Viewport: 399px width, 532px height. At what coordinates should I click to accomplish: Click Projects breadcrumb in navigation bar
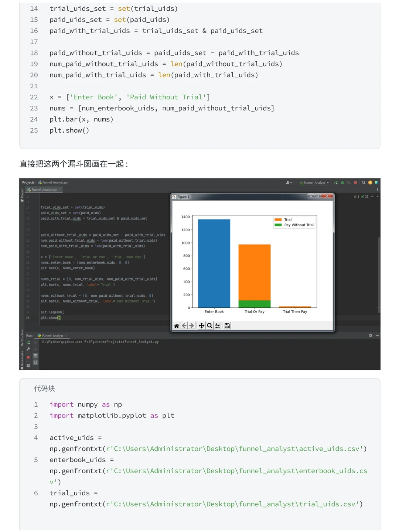point(28,183)
